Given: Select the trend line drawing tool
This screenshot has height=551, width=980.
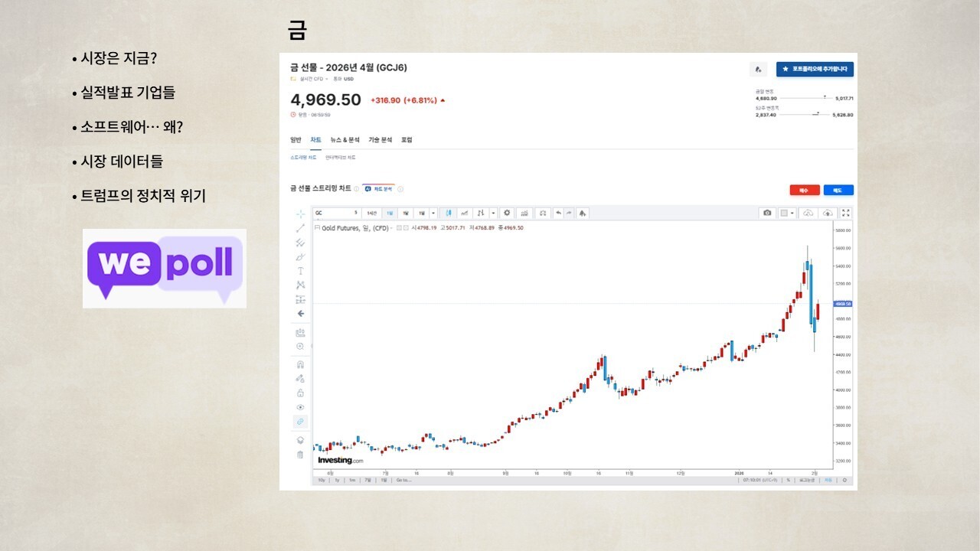Looking at the screenshot, I should tap(301, 228).
